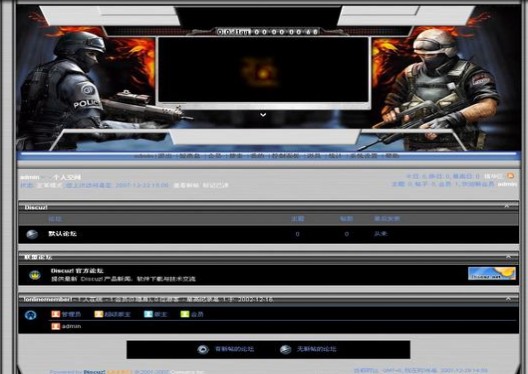Click the orange administrator legend icon
The height and width of the screenshot is (374, 528).
click(x=56, y=314)
